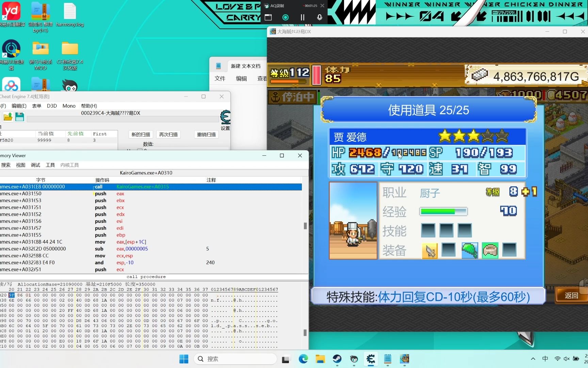588x368 pixels.
Task: Open 搜索 menu in Memory Viewer
Action: 6,165
